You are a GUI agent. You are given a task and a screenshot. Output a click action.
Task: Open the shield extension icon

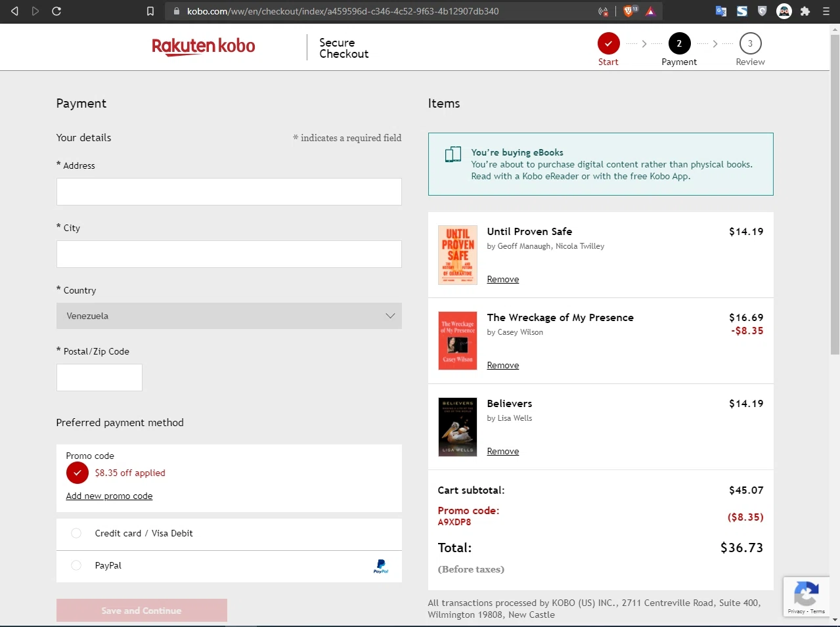coord(763,11)
